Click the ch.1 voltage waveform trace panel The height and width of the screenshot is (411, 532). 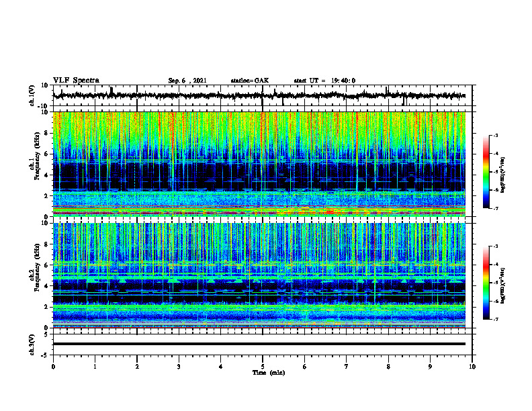click(263, 95)
